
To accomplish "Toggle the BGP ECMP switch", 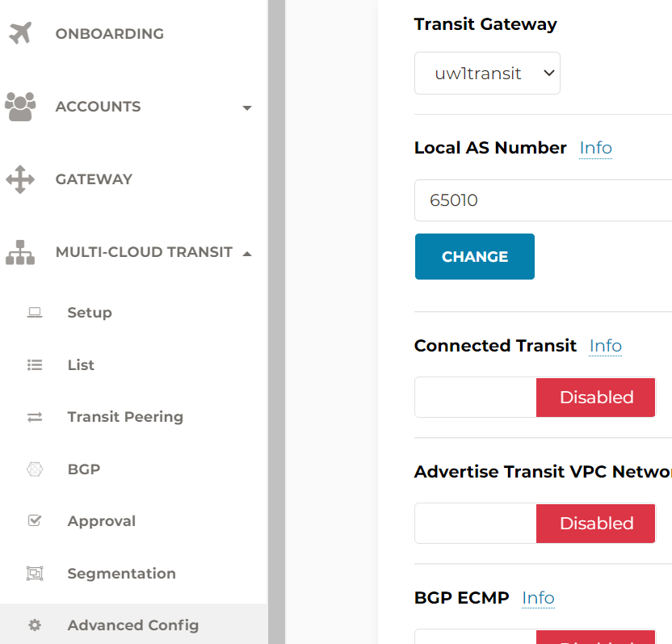I will point(535,637).
